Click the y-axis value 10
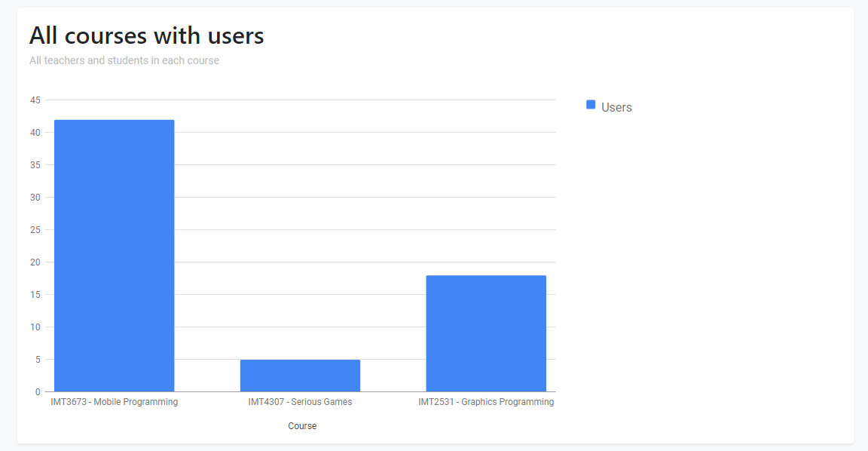Screen dimensions: 868x451 [x=35, y=327]
